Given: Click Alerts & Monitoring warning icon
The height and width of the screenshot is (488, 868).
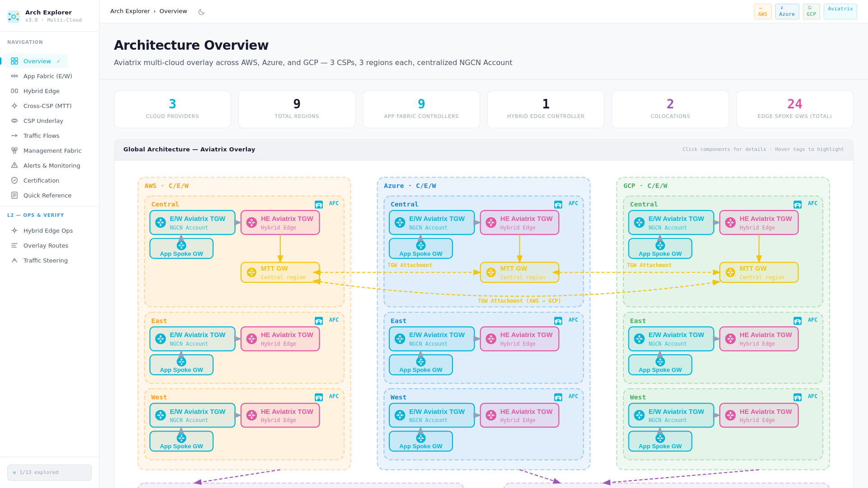Looking at the screenshot, I should point(14,165).
